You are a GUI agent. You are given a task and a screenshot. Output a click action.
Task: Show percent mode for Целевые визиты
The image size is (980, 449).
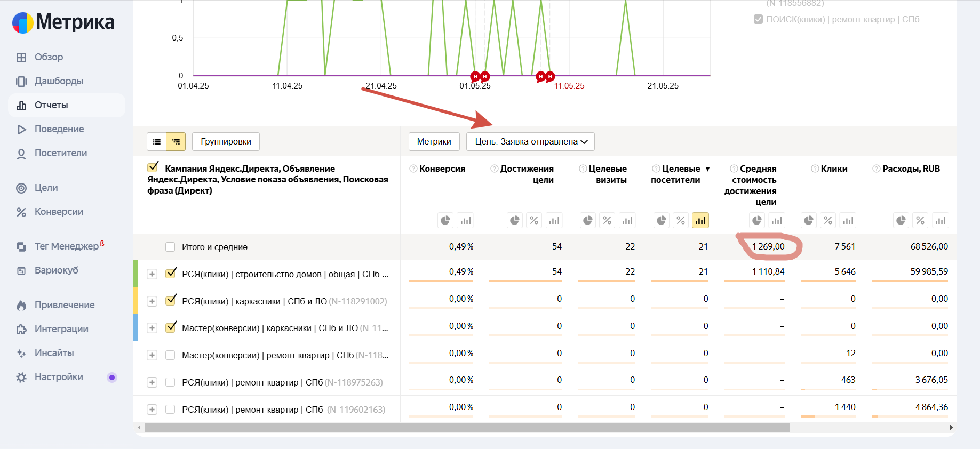tap(607, 220)
